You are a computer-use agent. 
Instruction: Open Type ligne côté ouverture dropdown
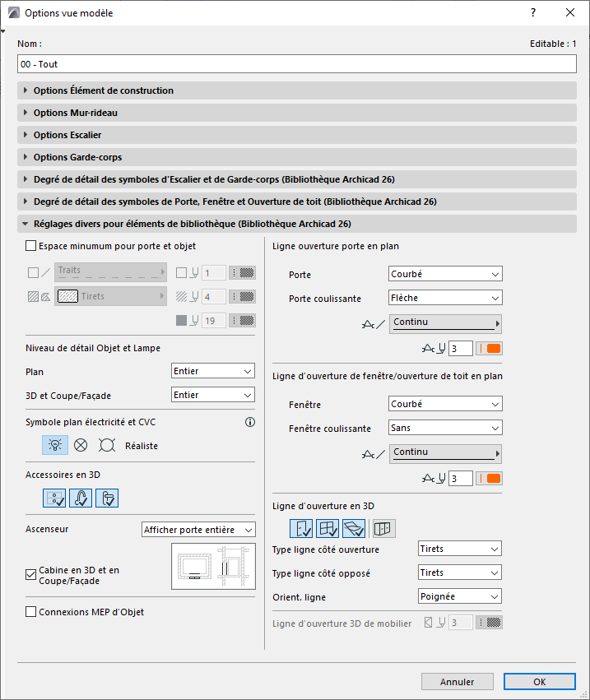tap(460, 549)
